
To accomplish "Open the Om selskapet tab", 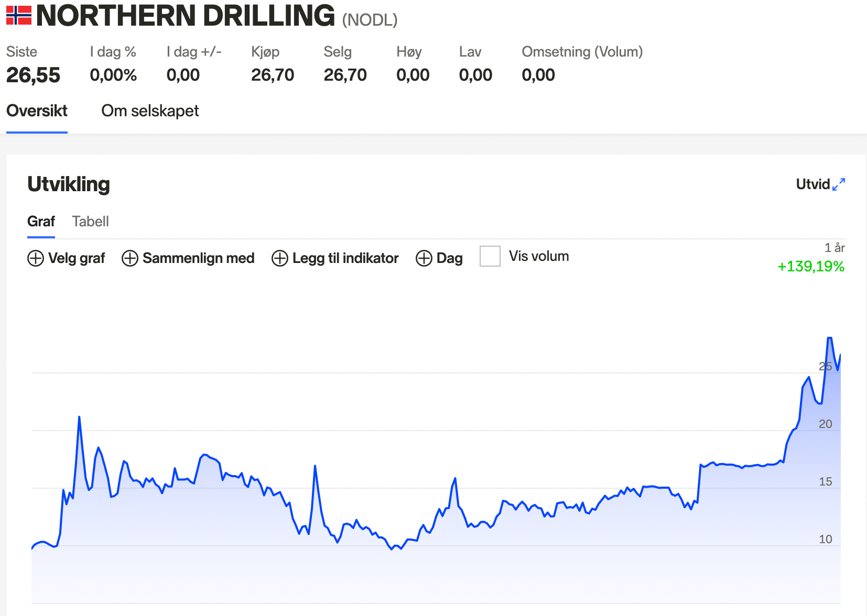I will [150, 111].
